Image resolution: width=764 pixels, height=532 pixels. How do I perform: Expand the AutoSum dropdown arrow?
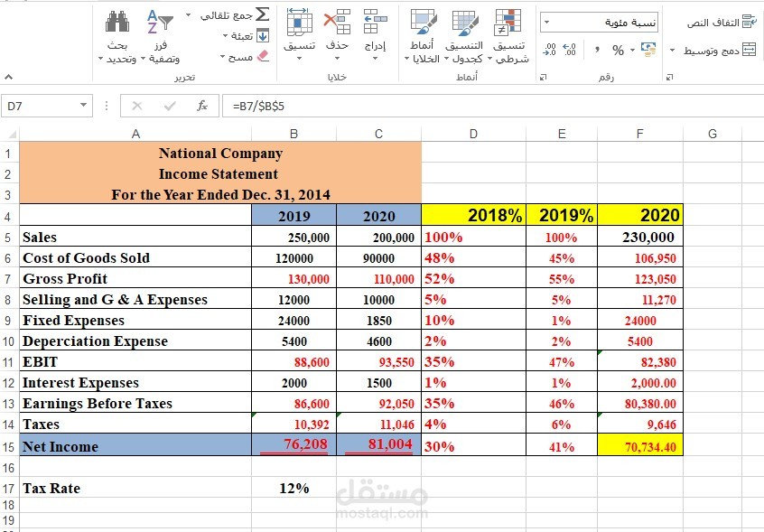pyautogui.click(x=188, y=15)
